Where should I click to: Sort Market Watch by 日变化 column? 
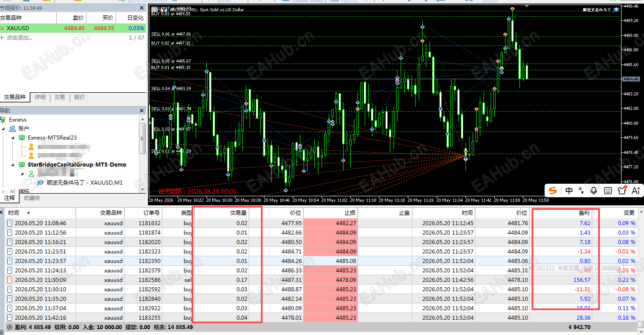pos(135,18)
